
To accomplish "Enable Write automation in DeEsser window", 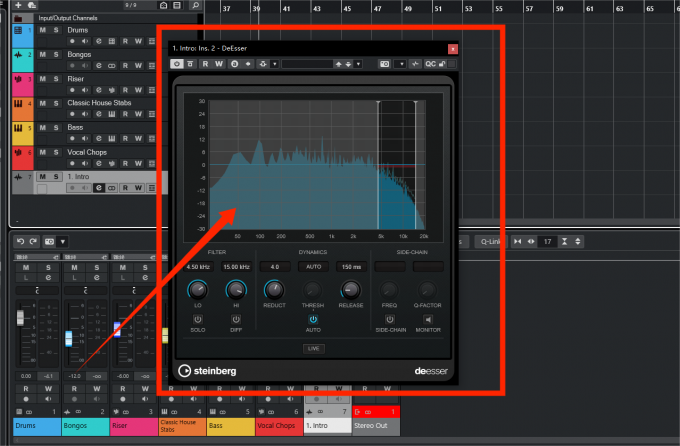I will 219,64.
